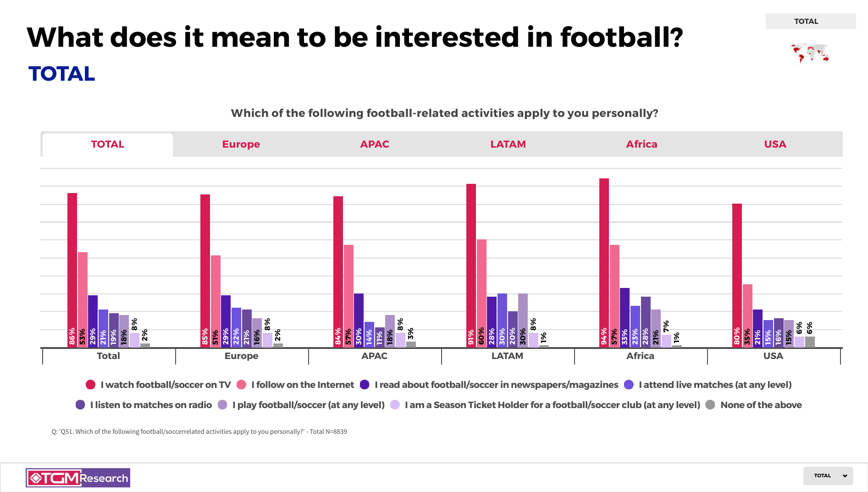This screenshot has height=492, width=868.
Task: Toggle 'I listen to matches on radio' legend dot
Action: point(80,405)
